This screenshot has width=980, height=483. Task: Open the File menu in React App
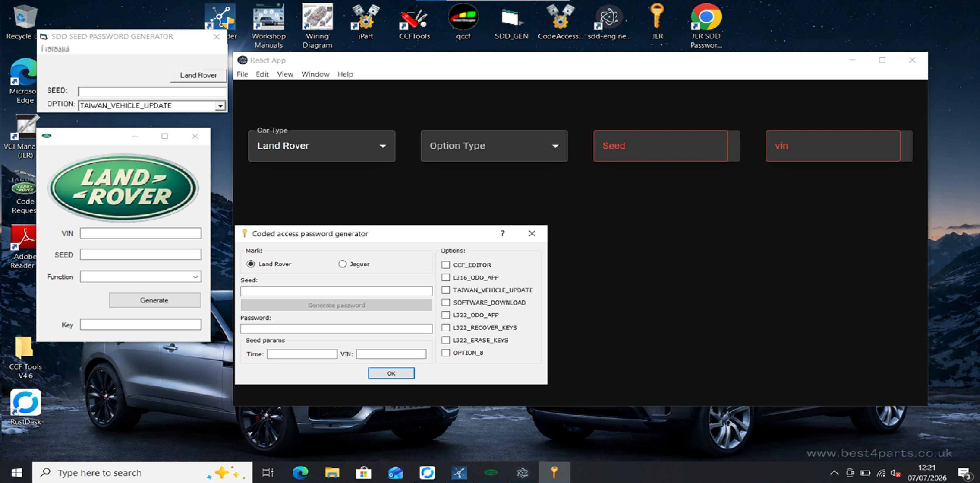tap(242, 74)
